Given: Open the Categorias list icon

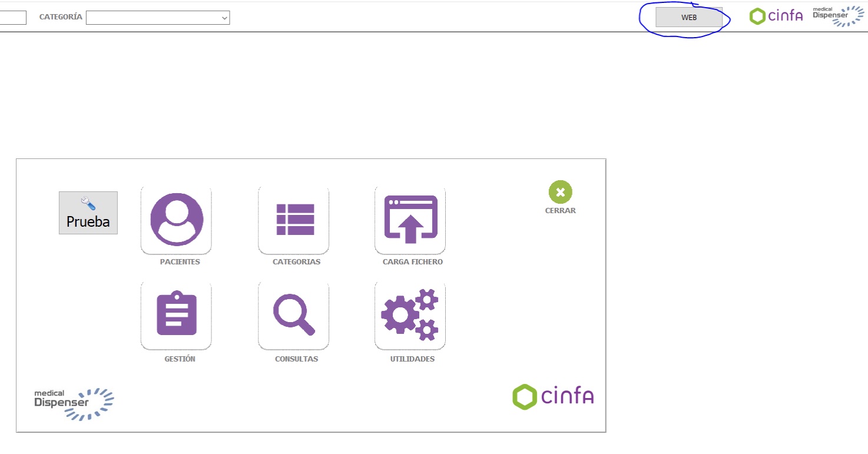Looking at the screenshot, I should (x=293, y=220).
